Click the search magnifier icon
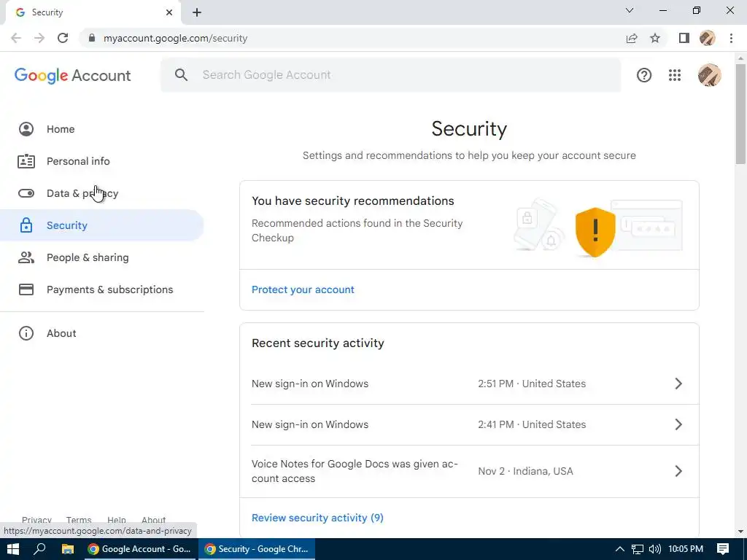 point(181,75)
